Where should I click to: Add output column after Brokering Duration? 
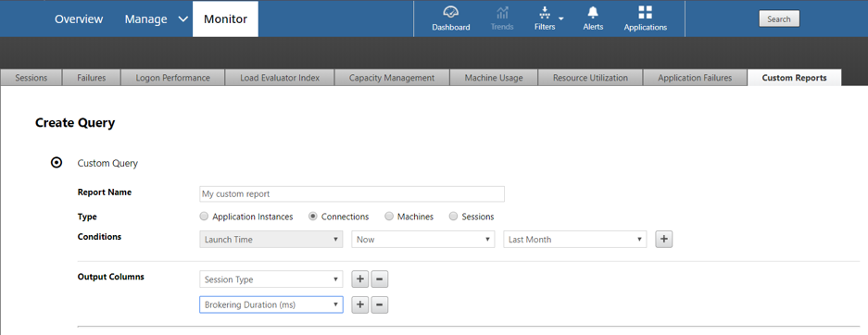[360, 304]
